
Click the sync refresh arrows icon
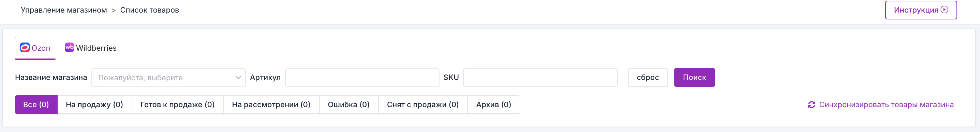pos(812,105)
